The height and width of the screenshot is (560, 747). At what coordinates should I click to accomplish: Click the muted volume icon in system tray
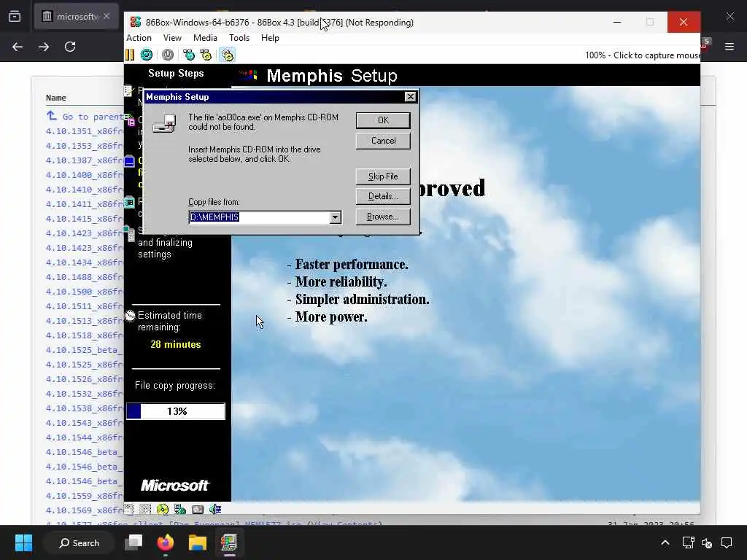tap(707, 542)
